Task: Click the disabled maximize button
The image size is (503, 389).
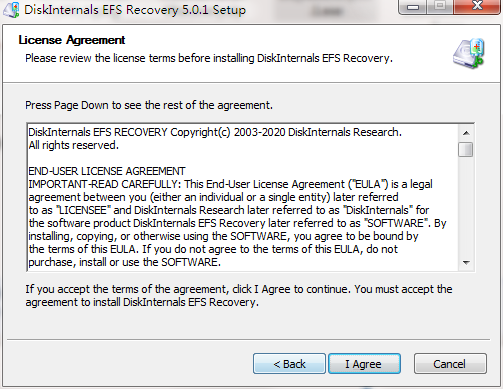Action: point(440,7)
